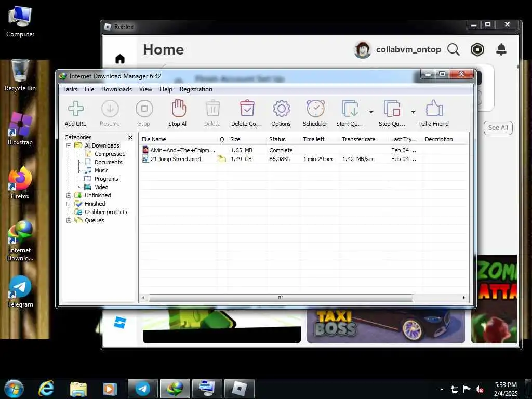Open the Downloads menu
Screen dimensions: 532x399
tap(117, 89)
